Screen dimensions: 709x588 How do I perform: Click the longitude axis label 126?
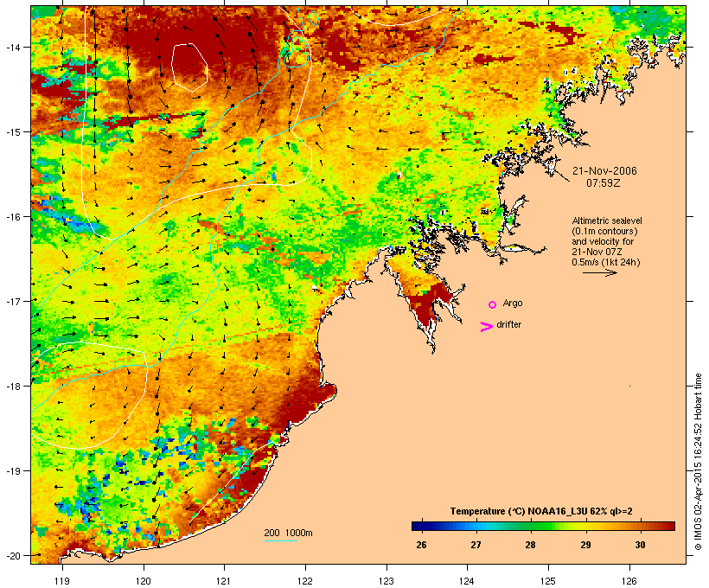click(x=629, y=581)
